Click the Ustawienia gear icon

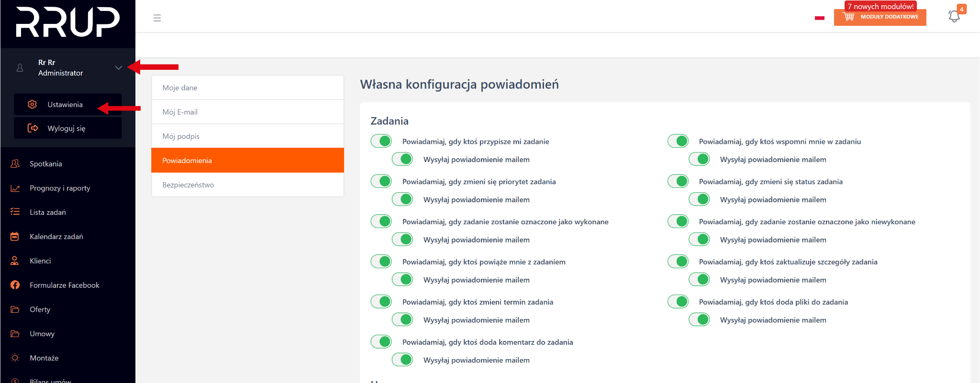point(32,104)
